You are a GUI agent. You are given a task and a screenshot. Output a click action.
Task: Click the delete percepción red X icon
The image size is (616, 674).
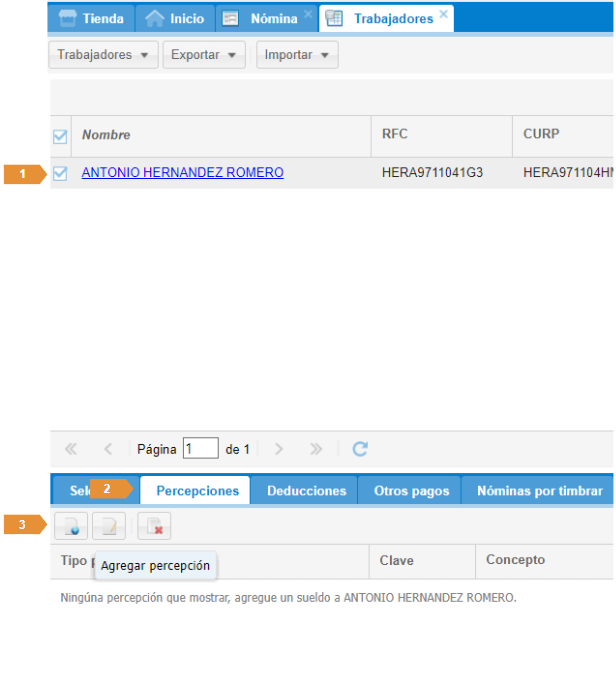pyautogui.click(x=155, y=525)
